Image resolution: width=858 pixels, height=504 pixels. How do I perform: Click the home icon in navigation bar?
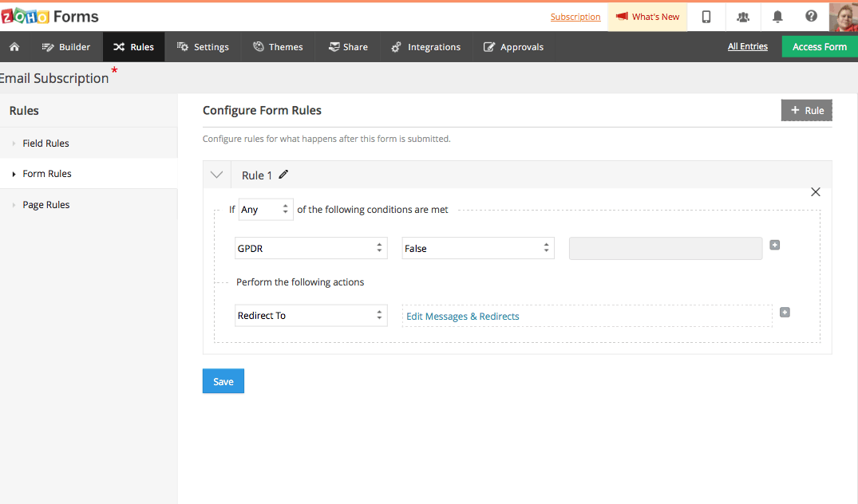coord(14,47)
